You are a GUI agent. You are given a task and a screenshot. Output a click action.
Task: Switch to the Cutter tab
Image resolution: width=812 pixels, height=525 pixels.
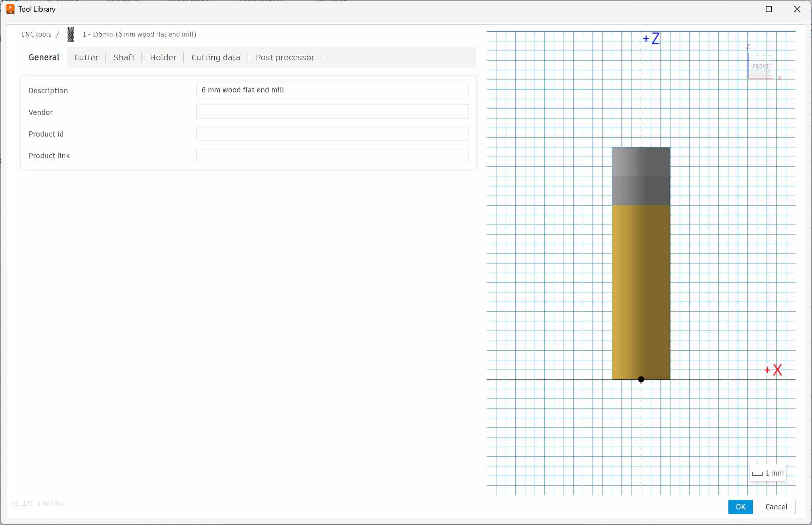[86, 57]
